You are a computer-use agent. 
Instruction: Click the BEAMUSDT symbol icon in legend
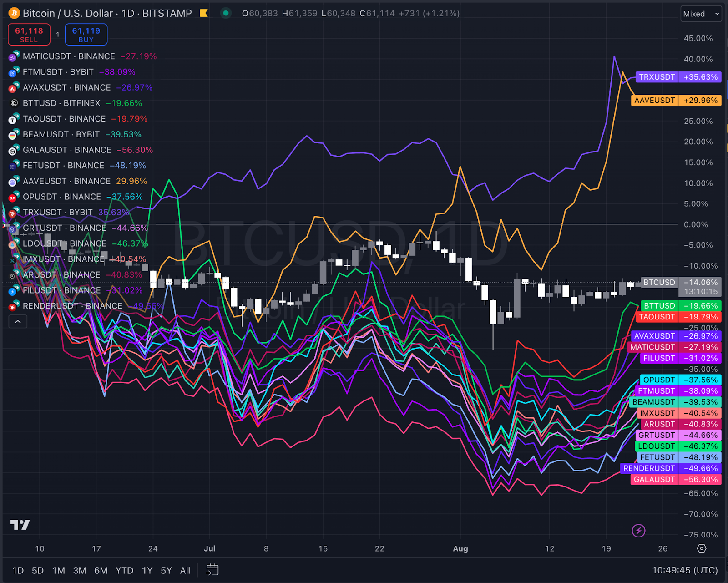click(14, 134)
